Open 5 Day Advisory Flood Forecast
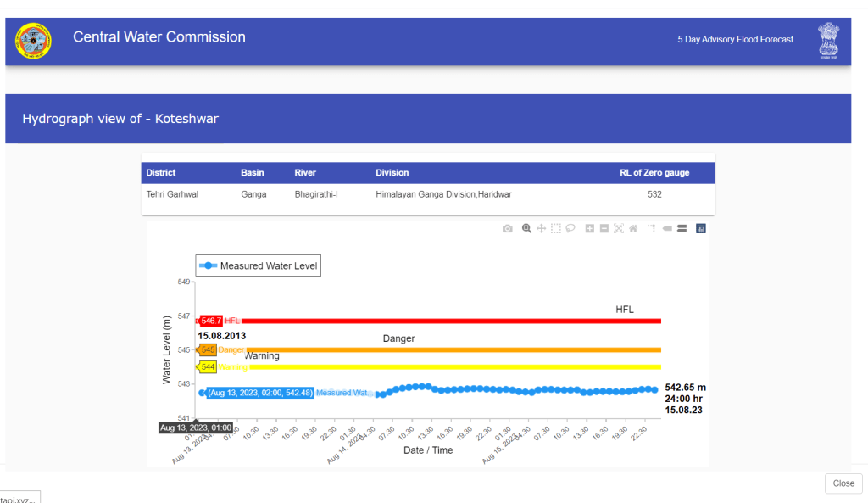The height and width of the screenshot is (503, 868). click(735, 40)
